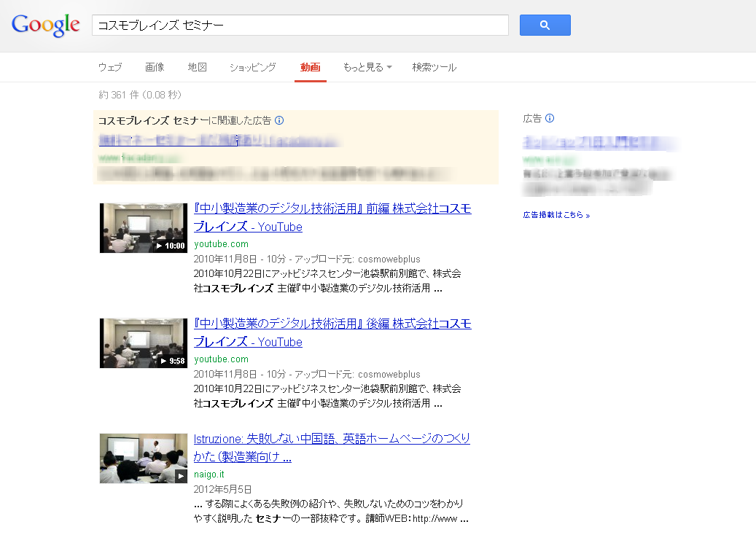This screenshot has height=535, width=756.
Task: Go to the ショッピング tab
Action: (x=253, y=68)
